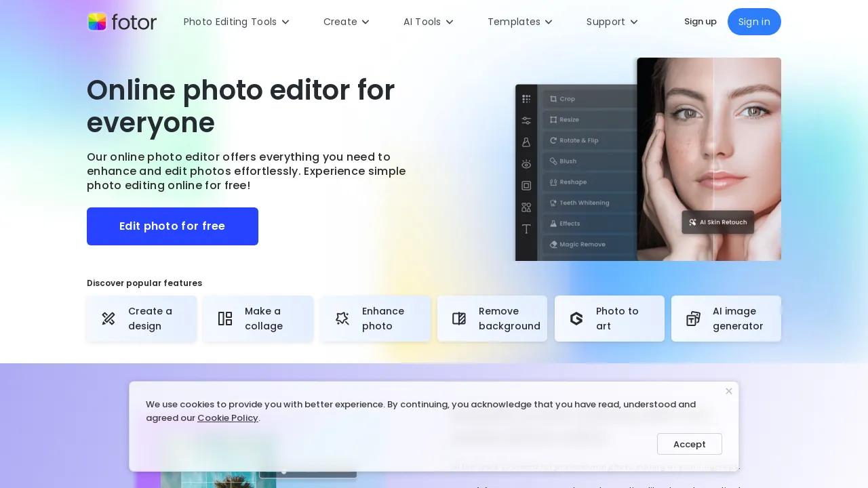
Task: Expand the Create dropdown
Action: (347, 22)
